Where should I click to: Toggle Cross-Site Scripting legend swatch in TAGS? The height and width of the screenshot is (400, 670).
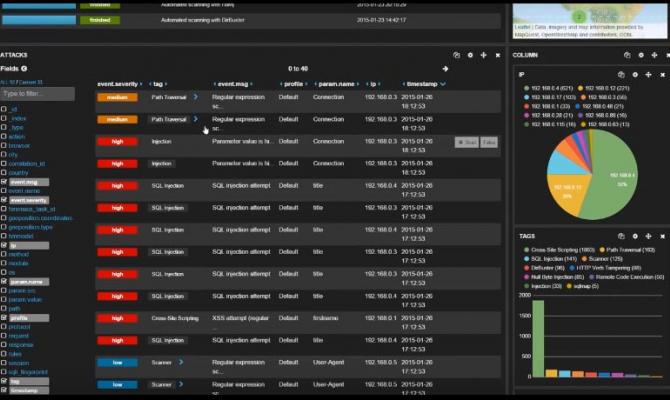point(526,250)
